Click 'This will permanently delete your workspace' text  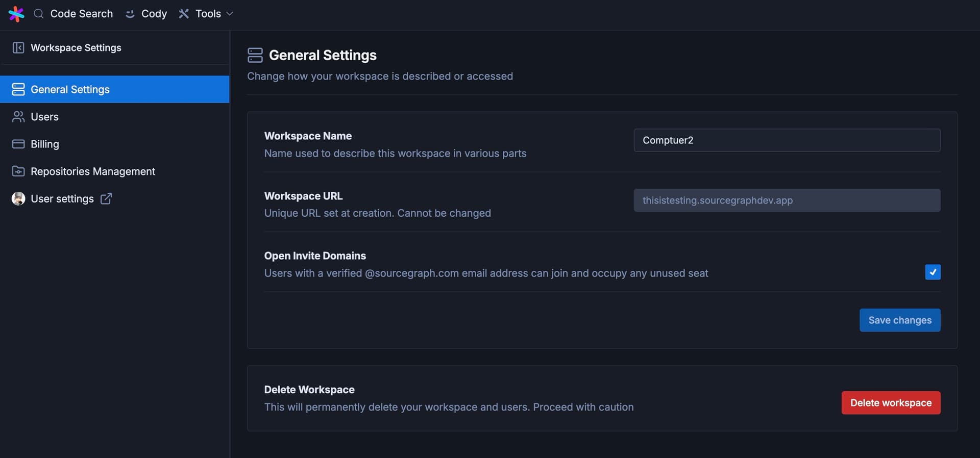click(449, 407)
